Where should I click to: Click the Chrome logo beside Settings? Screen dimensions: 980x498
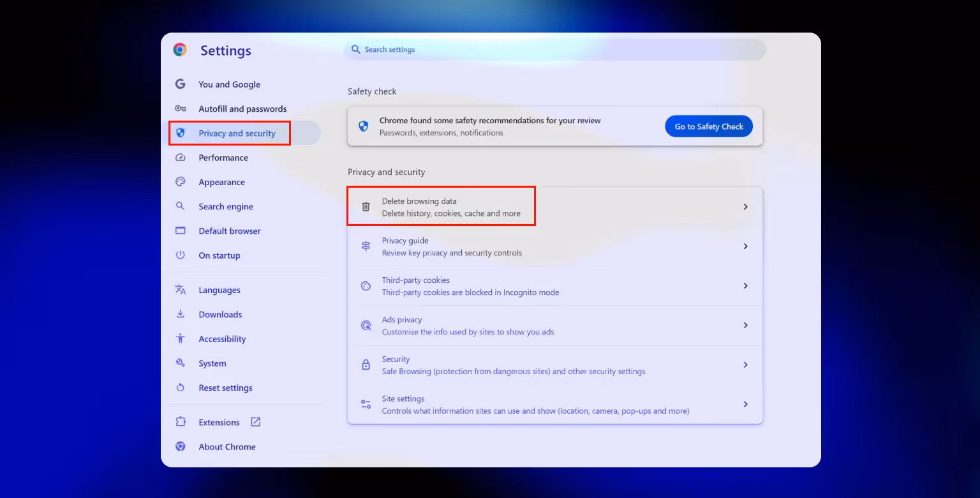click(x=180, y=50)
